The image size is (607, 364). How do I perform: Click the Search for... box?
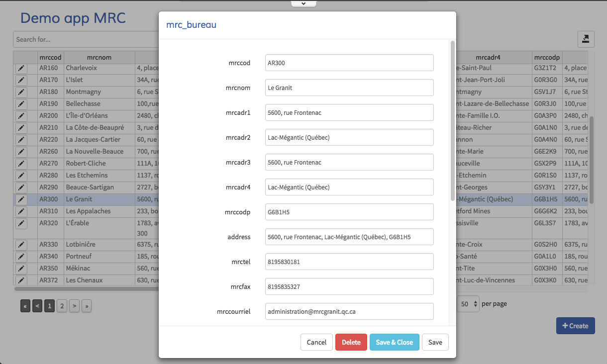[86, 39]
